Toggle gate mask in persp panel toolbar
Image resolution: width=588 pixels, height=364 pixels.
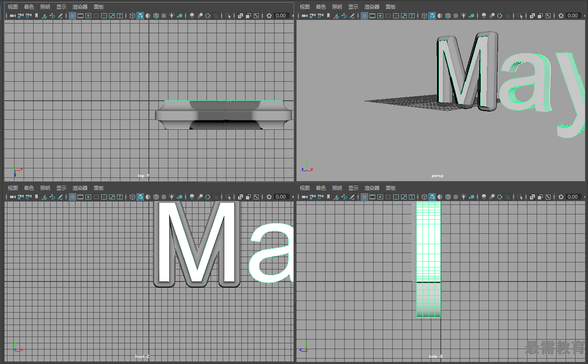tap(388, 16)
